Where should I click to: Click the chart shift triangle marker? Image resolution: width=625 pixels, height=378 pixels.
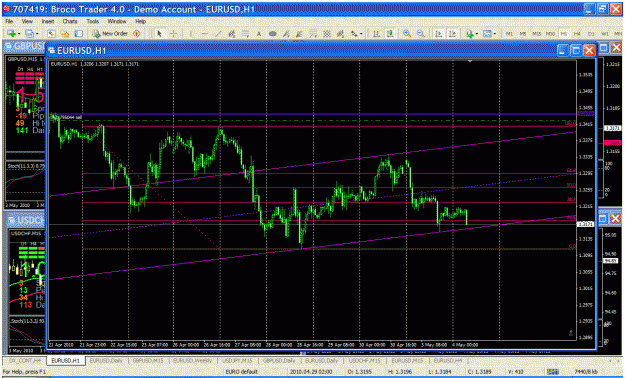pos(470,62)
